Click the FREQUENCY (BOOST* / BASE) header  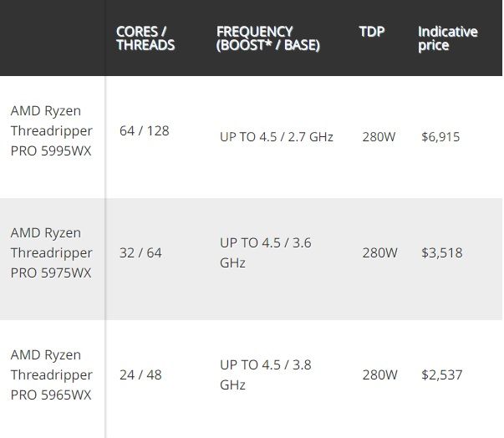267,38
